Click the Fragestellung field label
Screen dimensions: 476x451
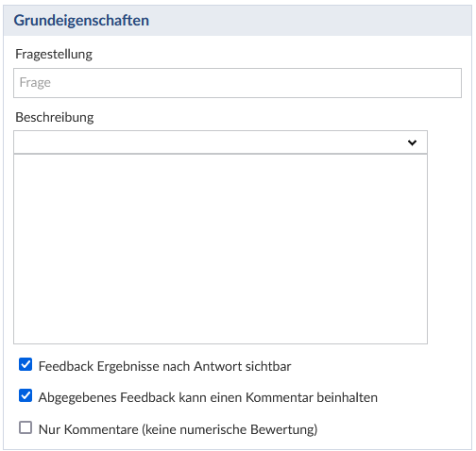point(54,54)
